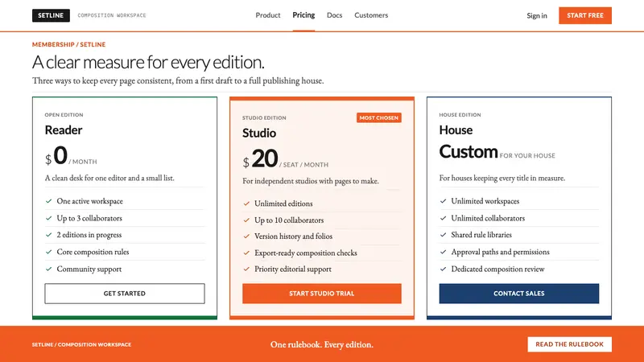
Task: Click checkmark beside Dedicated composition review
Action: [x=443, y=269]
